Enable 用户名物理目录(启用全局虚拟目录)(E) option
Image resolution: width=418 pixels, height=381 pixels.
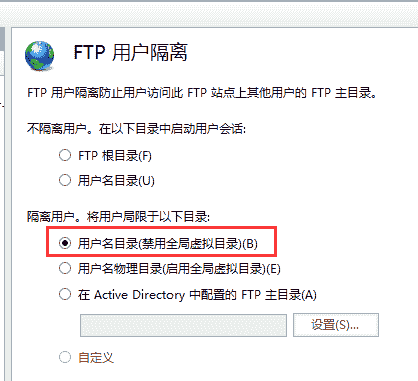(x=65, y=268)
